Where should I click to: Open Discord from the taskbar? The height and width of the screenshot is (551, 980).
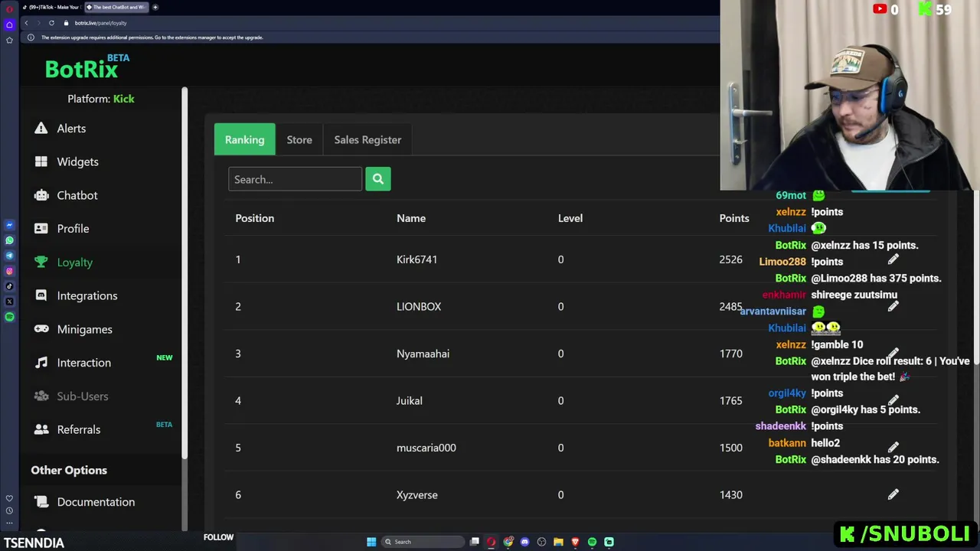coord(524,542)
